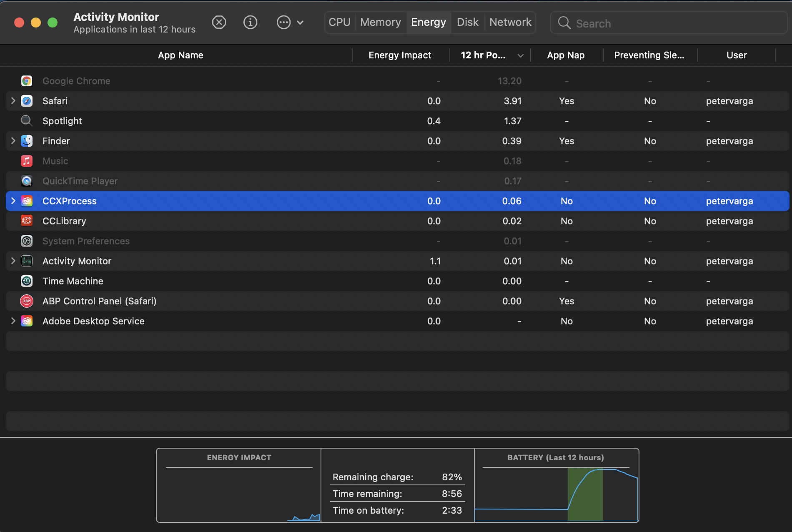
Task: Select ABP Control Panel (Safari) row name
Action: [99, 301]
